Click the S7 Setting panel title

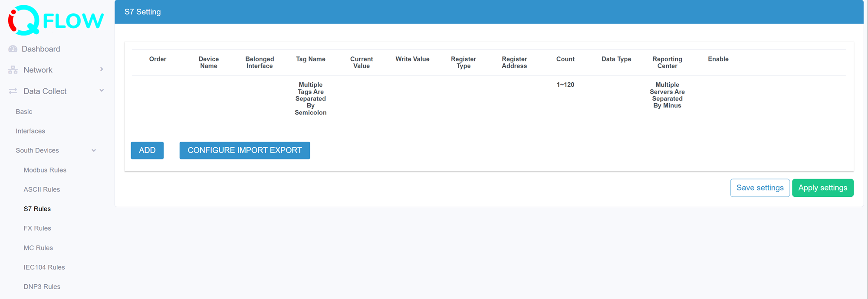142,12
